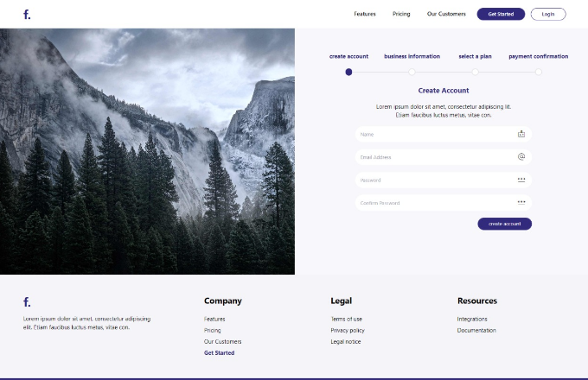Screen dimensions: 588x380
Task: Click the Resources footer heading
Action: tap(477, 301)
